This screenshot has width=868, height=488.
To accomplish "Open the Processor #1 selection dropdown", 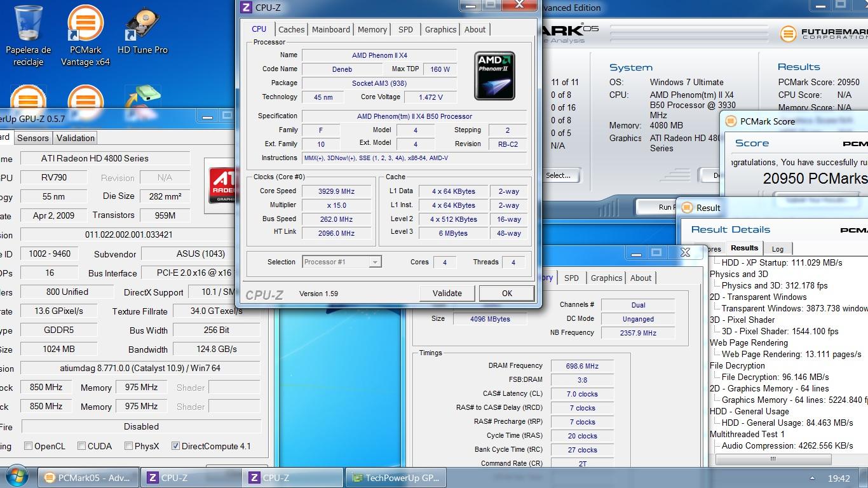I will pyautogui.click(x=341, y=262).
